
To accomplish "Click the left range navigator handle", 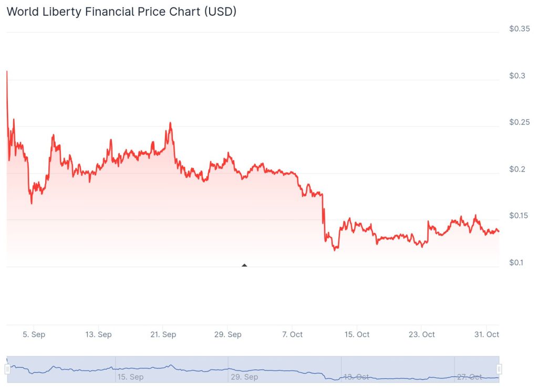I will (7, 369).
